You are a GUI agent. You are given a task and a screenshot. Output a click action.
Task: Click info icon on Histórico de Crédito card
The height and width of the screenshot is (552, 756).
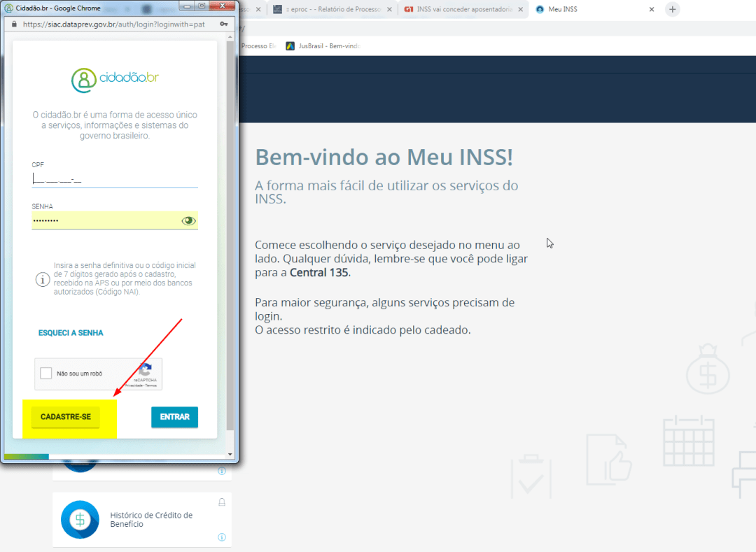(x=222, y=537)
